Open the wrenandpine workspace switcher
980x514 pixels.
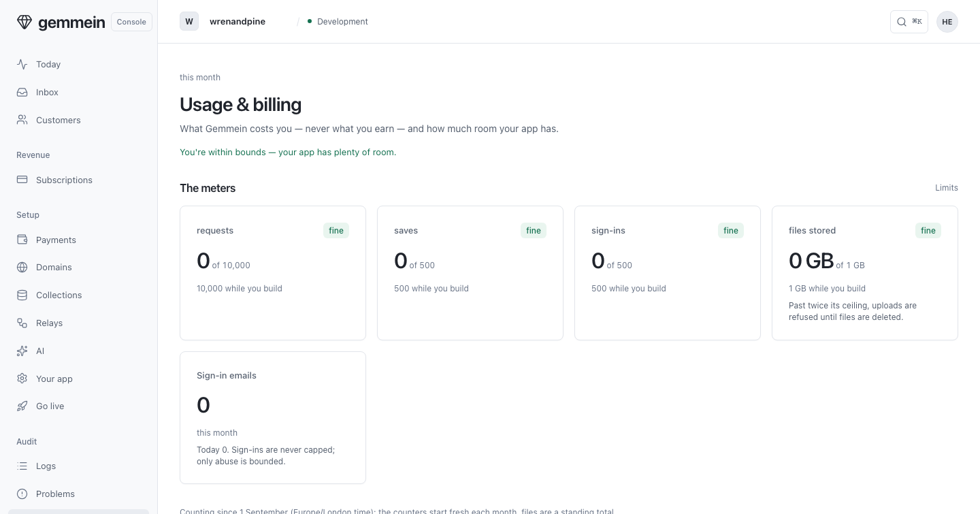click(237, 21)
